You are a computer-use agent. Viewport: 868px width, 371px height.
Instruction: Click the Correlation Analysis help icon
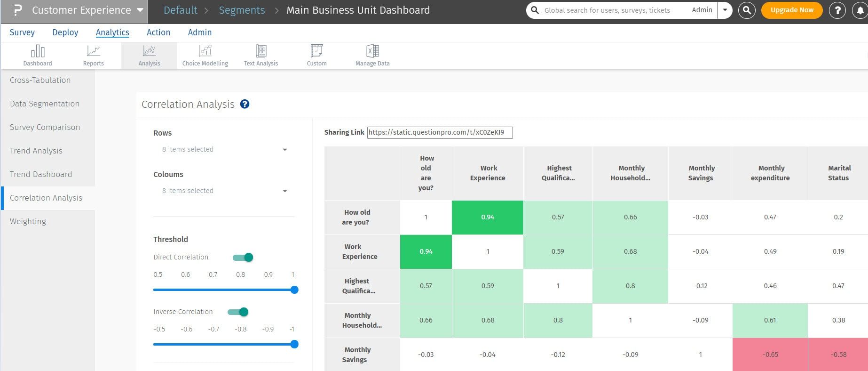245,105
